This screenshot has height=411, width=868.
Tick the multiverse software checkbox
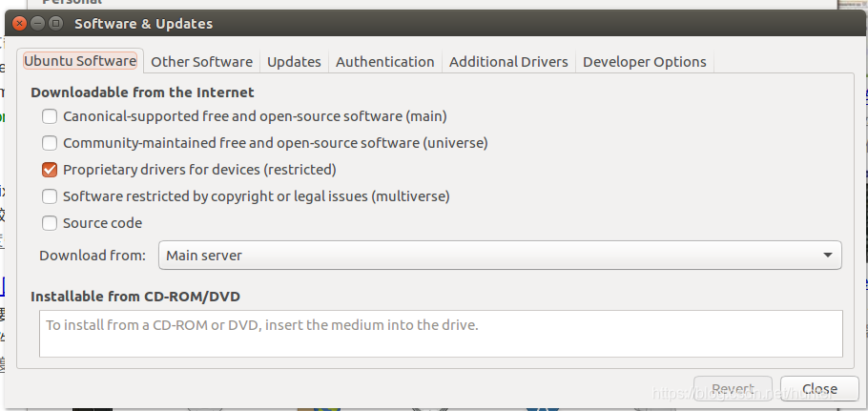click(50, 196)
